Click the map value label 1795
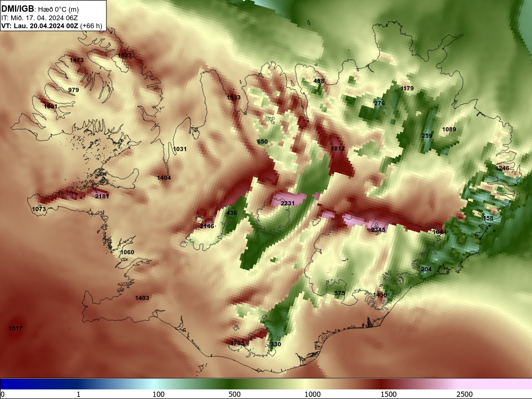The image size is (532, 399). 237,343
